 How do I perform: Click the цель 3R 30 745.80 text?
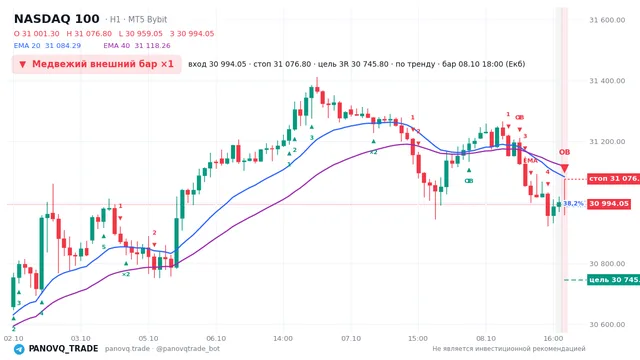pos(353,64)
